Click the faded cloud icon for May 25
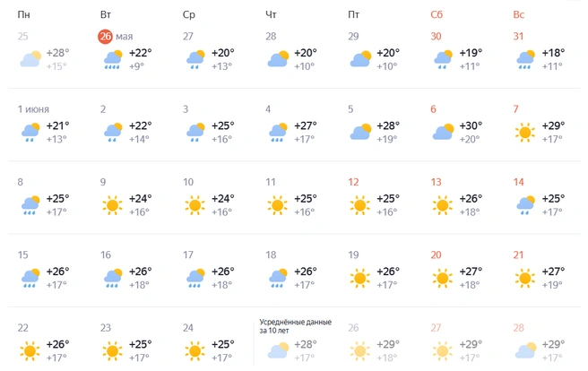Image resolution: width=588 pixels, height=371 pixels. point(30,59)
